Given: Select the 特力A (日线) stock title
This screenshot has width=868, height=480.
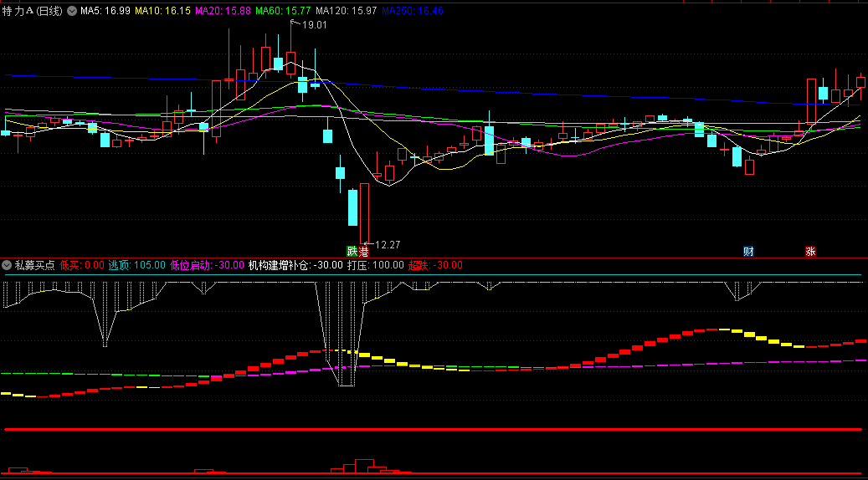Looking at the screenshot, I should (33, 11).
